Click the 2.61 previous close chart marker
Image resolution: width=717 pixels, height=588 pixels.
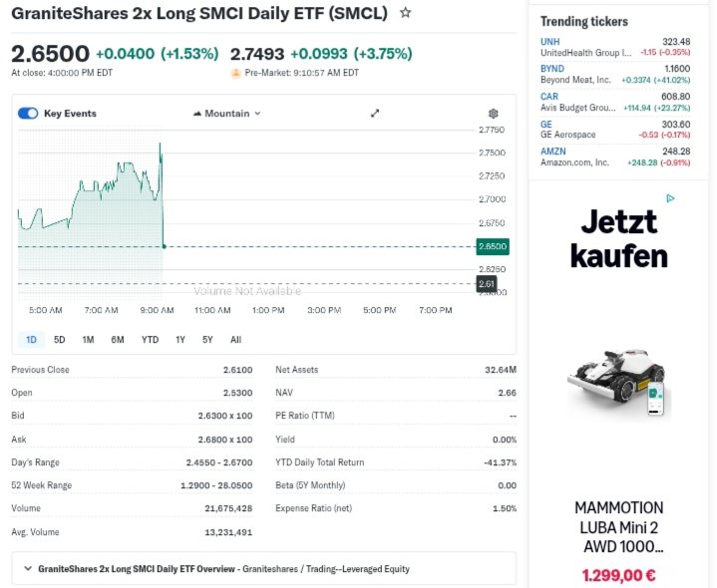point(487,284)
